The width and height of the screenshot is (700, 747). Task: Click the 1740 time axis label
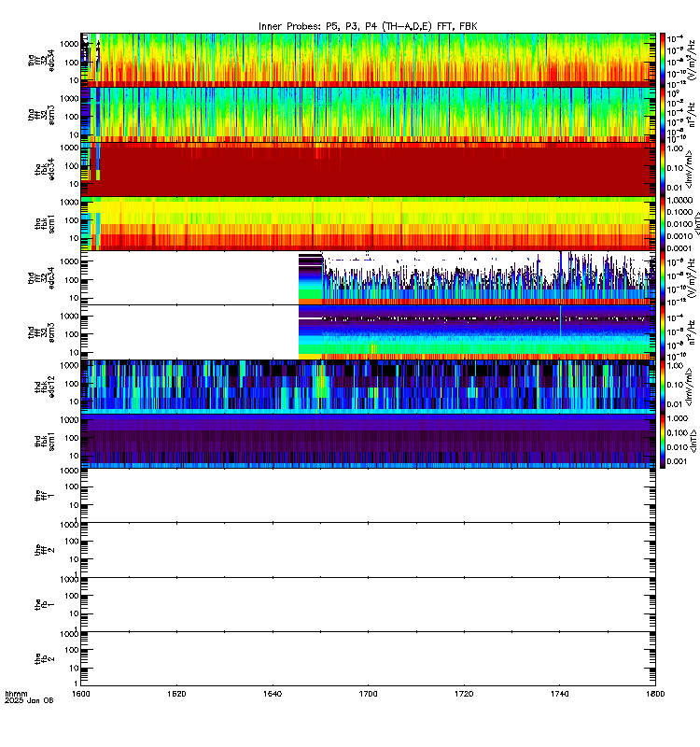559,694
